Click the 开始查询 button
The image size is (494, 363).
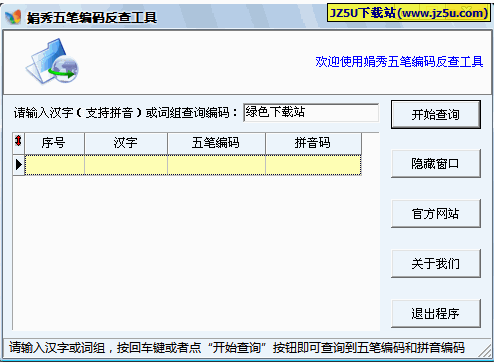tap(436, 114)
